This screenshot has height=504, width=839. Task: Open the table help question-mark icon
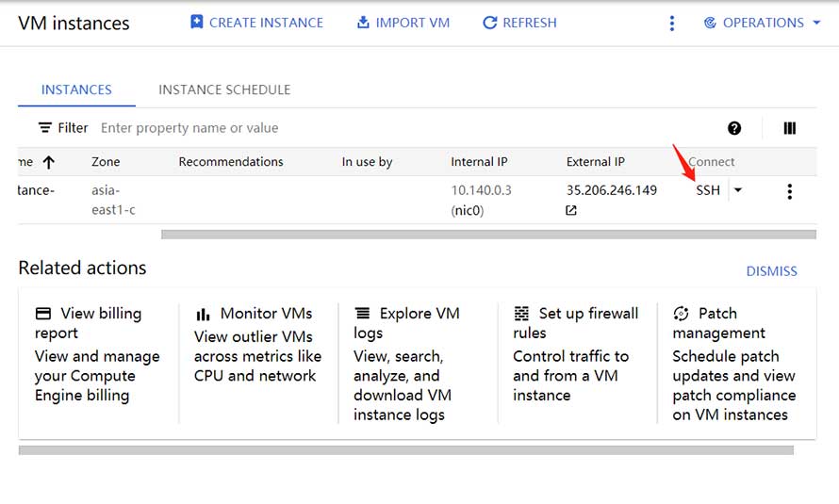734,128
